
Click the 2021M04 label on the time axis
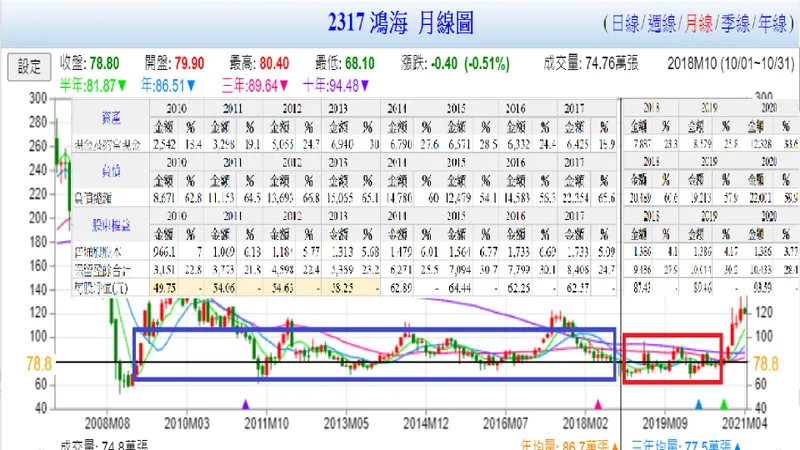(x=744, y=423)
